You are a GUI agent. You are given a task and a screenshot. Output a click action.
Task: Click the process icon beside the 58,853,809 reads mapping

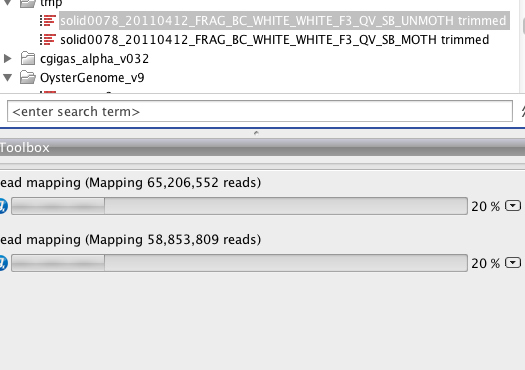(x=3, y=263)
